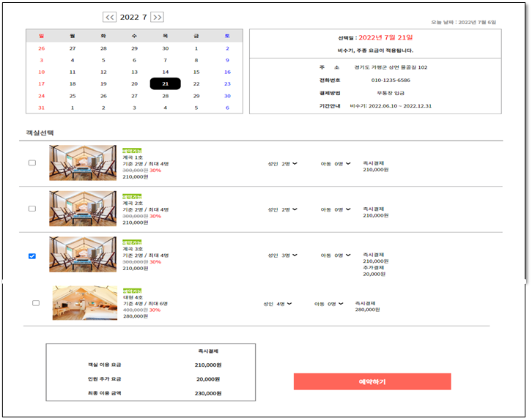Select Sunday July 17 in calendar
532x418 pixels.
pyautogui.click(x=41, y=83)
